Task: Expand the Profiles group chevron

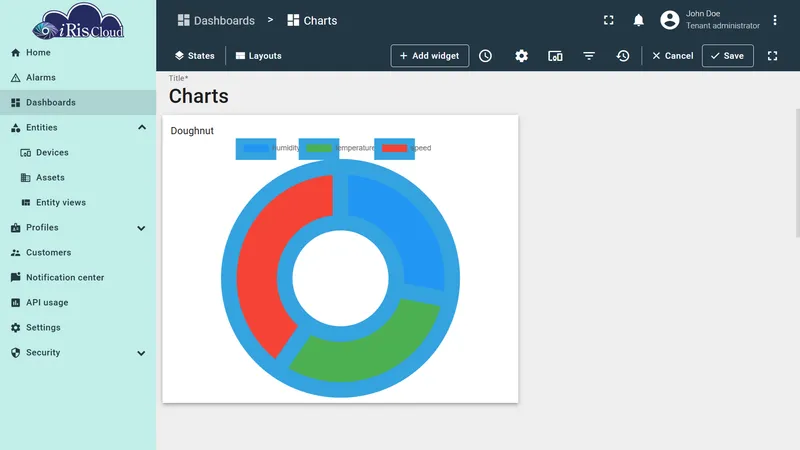Action: (141, 228)
